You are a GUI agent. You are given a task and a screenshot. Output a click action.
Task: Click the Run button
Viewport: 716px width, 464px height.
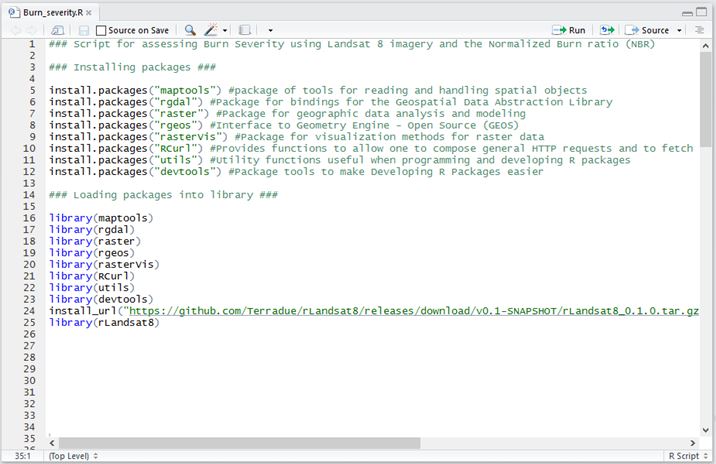click(x=570, y=30)
